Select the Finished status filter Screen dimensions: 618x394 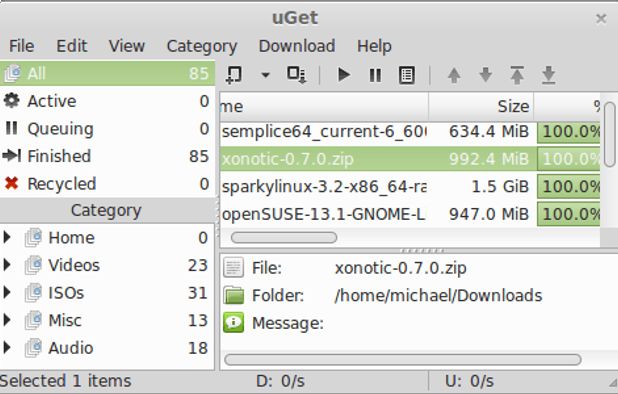pyautogui.click(x=107, y=156)
